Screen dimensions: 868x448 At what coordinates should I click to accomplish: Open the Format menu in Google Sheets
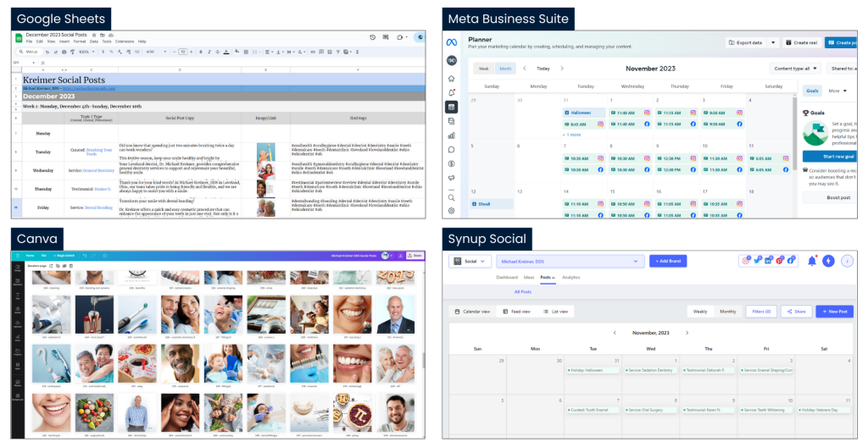click(x=80, y=41)
